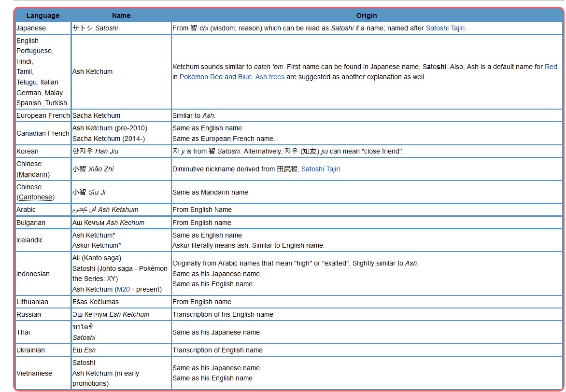Select the Ash Ketshum Arabic name
The width and height of the screenshot is (566, 392).
105,210
